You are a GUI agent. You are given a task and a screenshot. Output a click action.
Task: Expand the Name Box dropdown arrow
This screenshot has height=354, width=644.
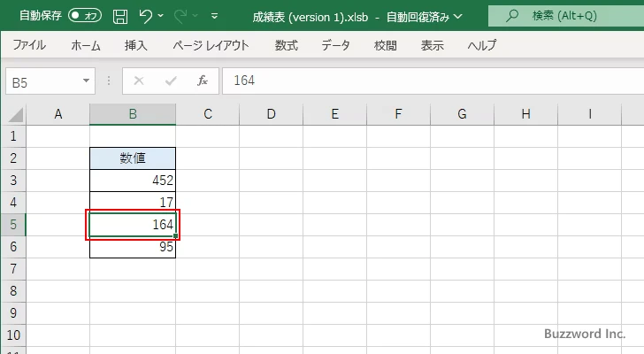[87, 81]
